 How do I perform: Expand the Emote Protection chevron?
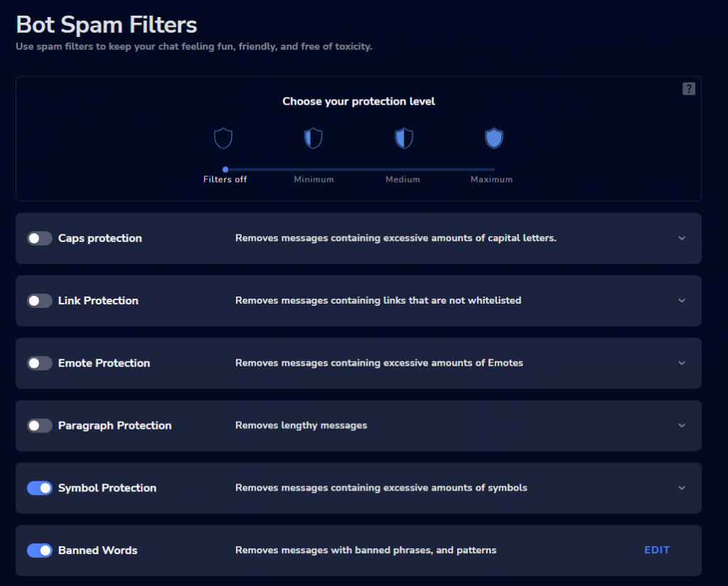[x=682, y=363]
